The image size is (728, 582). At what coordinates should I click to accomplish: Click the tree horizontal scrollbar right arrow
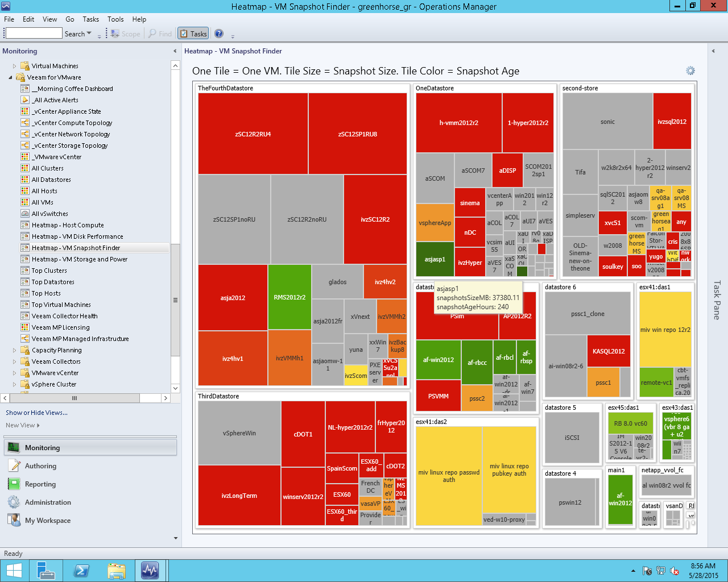click(166, 398)
